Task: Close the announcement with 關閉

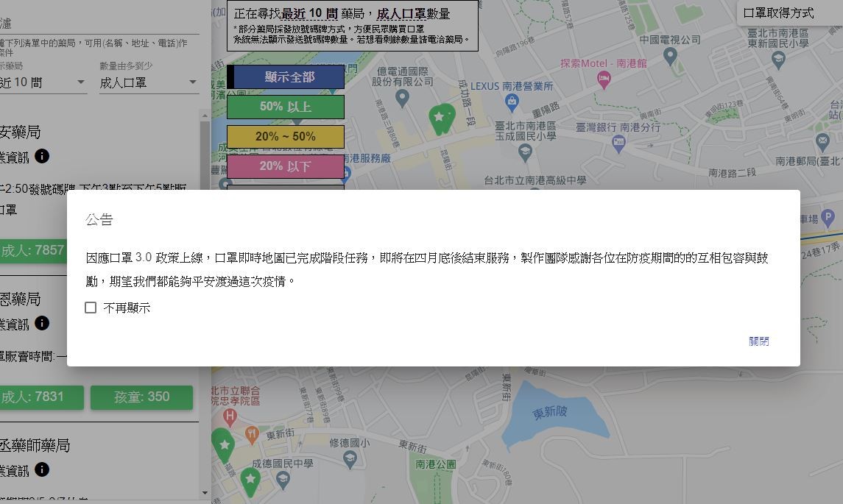Action: [x=758, y=341]
